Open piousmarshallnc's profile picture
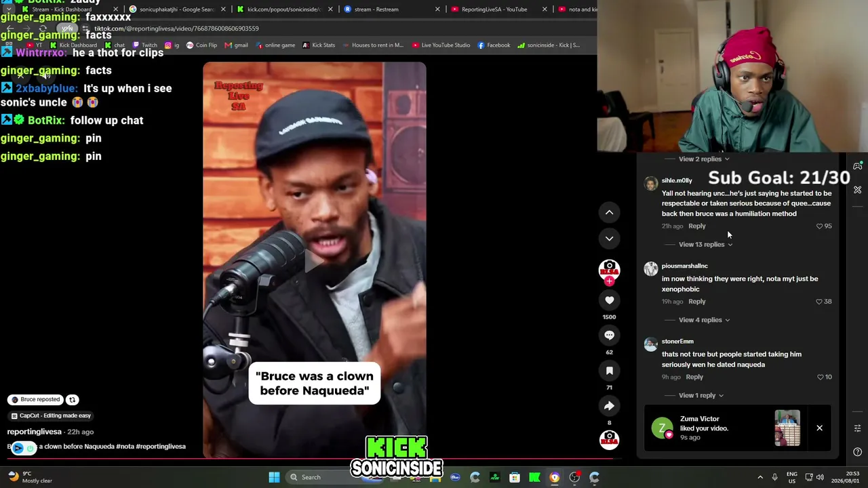 pyautogui.click(x=651, y=269)
